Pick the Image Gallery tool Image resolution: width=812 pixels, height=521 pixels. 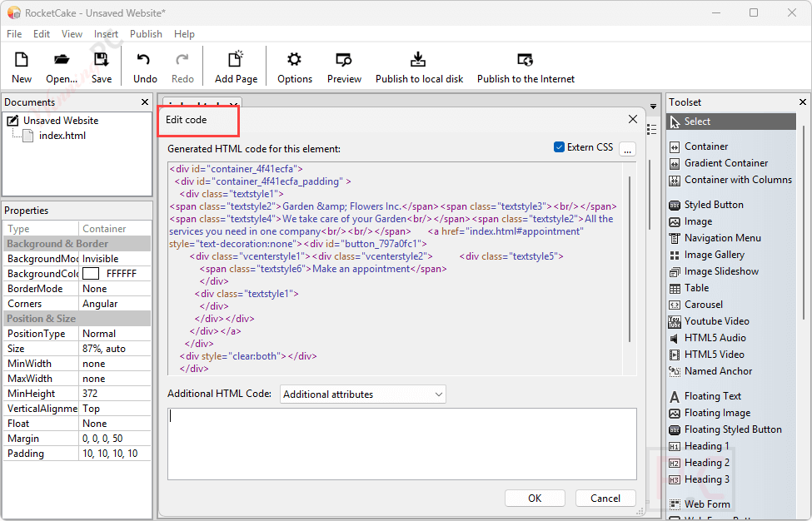[x=706, y=255]
